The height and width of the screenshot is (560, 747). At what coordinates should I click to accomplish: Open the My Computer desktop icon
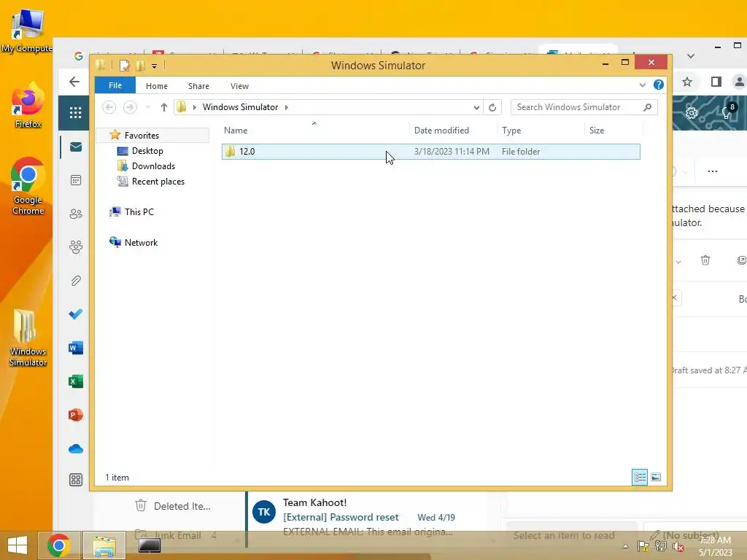coord(27,31)
